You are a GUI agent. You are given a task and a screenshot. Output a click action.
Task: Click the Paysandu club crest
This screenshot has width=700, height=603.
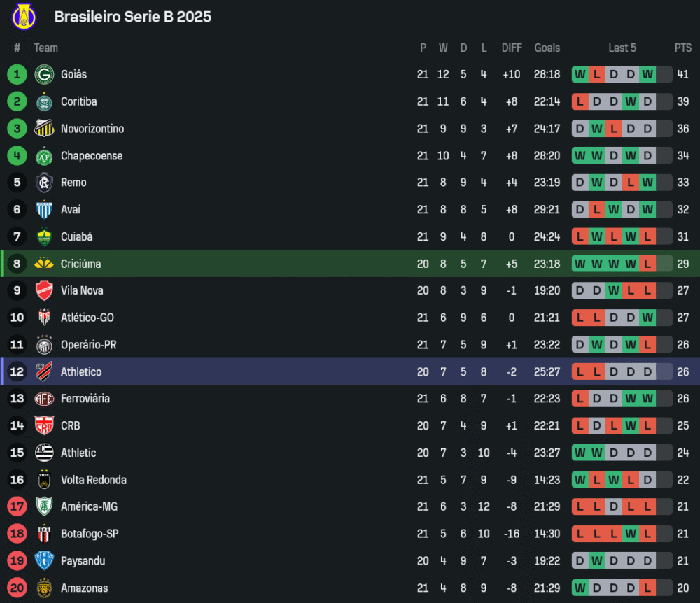click(44, 561)
